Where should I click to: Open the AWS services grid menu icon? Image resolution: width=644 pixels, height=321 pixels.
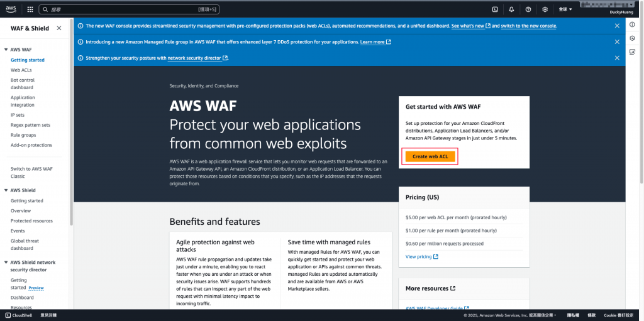(x=30, y=9)
